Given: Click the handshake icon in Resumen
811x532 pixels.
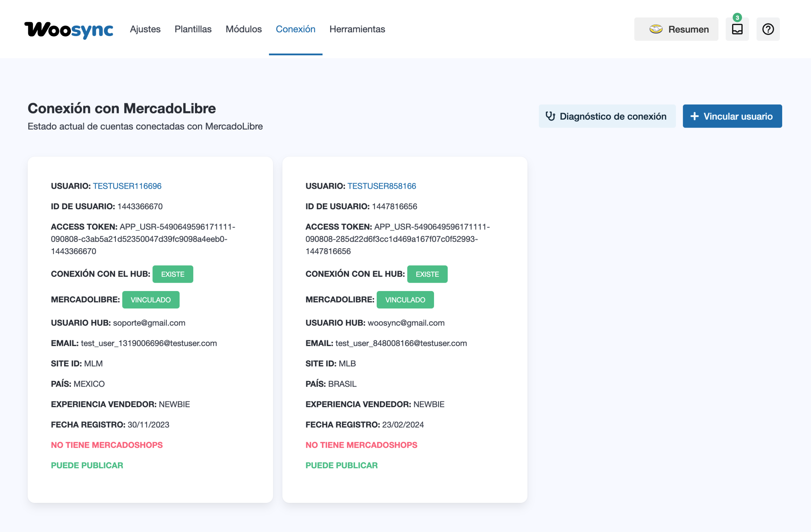Looking at the screenshot, I should (x=656, y=29).
